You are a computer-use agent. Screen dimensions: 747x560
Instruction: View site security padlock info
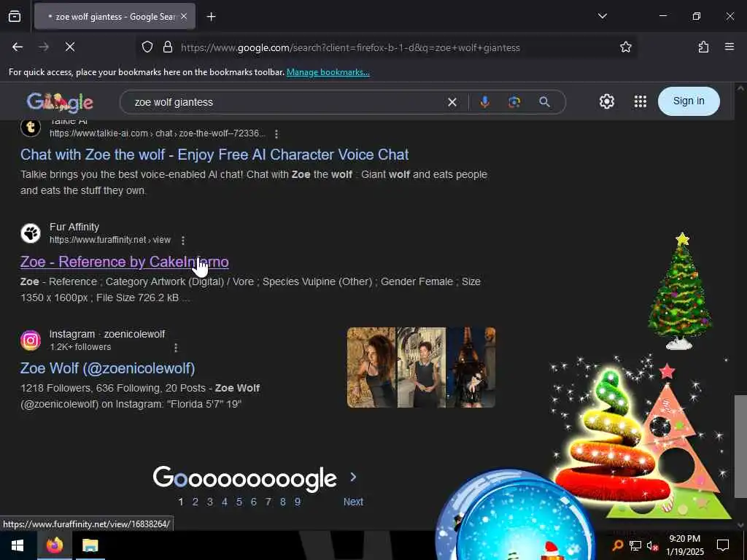[x=167, y=47]
